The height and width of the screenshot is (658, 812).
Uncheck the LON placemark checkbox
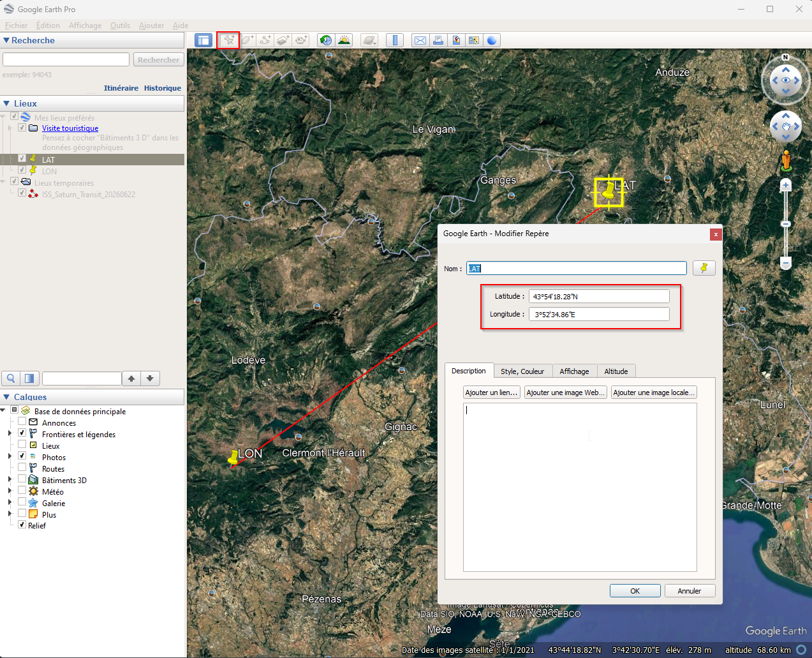[22, 170]
